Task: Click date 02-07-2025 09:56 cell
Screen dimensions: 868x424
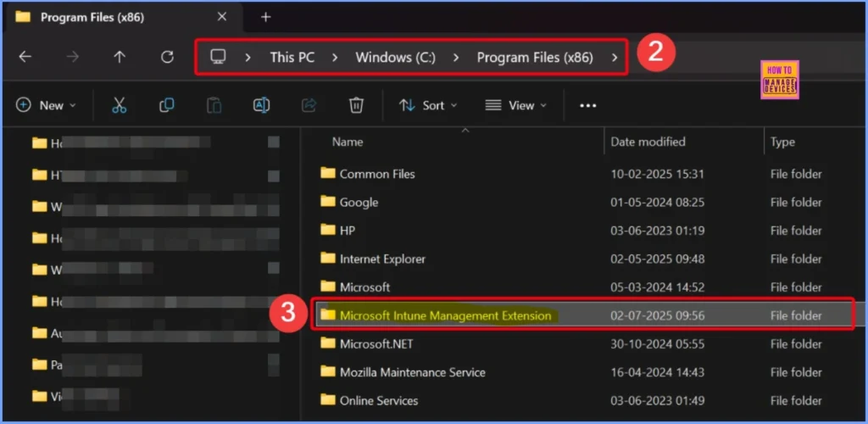Action: click(x=657, y=315)
